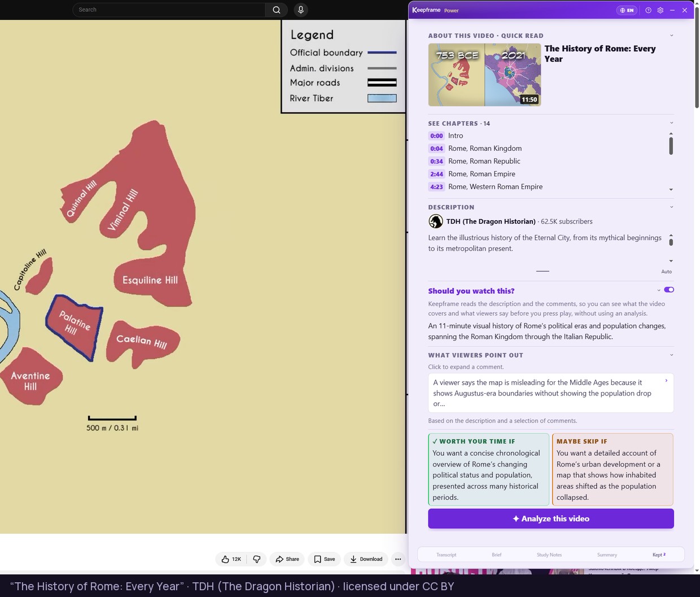Expand the viewer comment about misleading map

coord(550,393)
